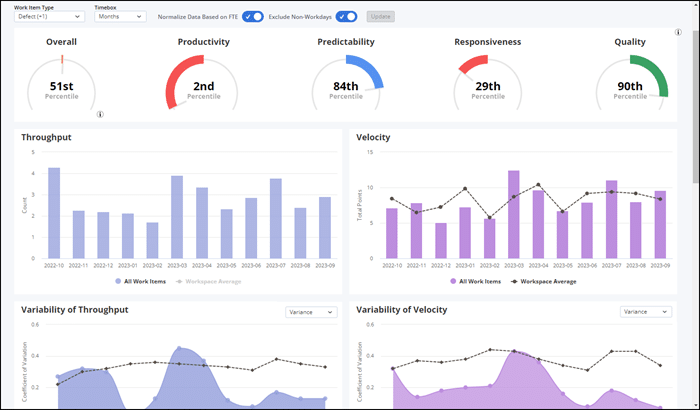The width and height of the screenshot is (700, 410).
Task: Click the 2022-10 bar in Throughput chart
Action: [x=54, y=213]
